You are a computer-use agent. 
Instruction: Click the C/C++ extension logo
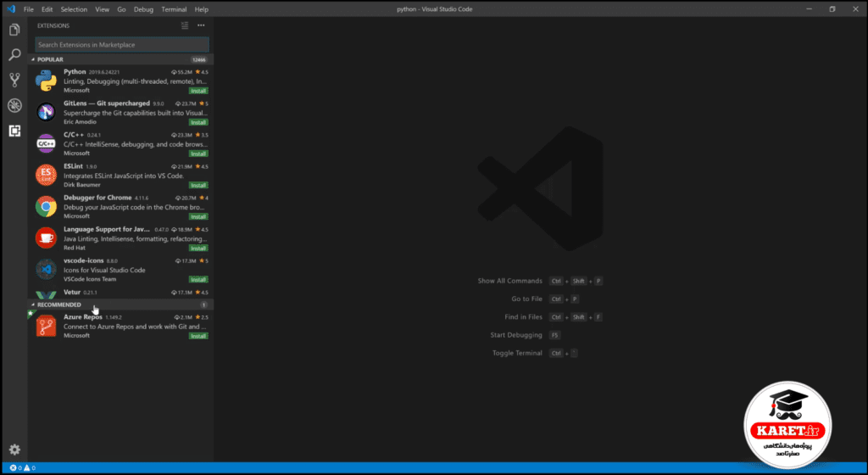(x=46, y=144)
